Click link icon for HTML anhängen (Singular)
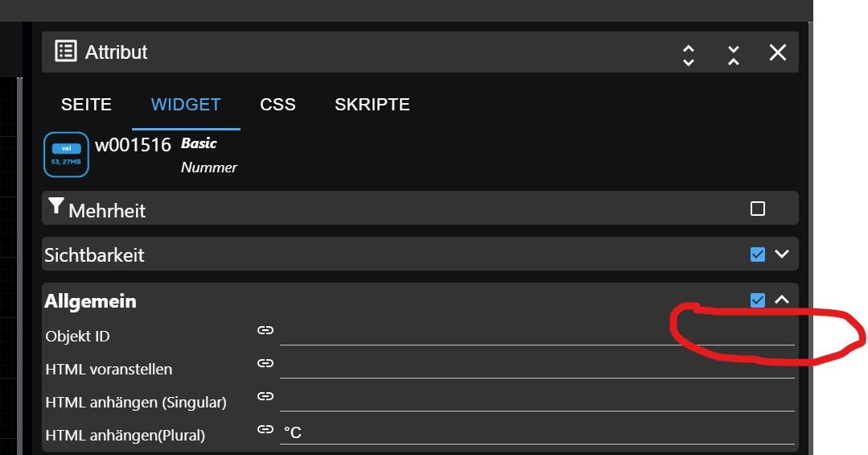This screenshot has height=455, width=868. click(x=265, y=396)
